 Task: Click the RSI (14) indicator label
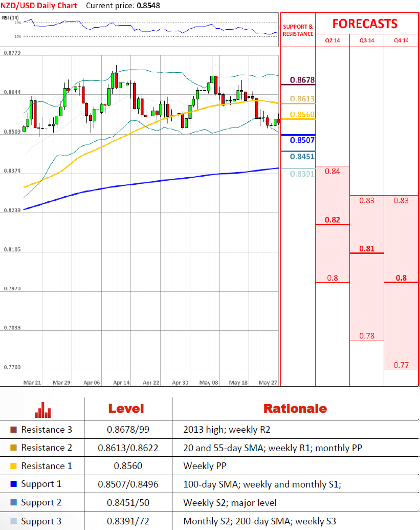pyautogui.click(x=10, y=17)
